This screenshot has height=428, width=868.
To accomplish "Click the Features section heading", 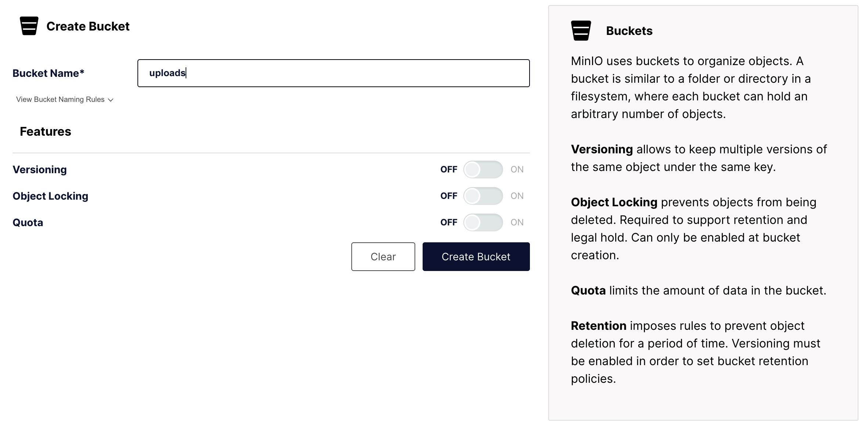I will pyautogui.click(x=46, y=132).
